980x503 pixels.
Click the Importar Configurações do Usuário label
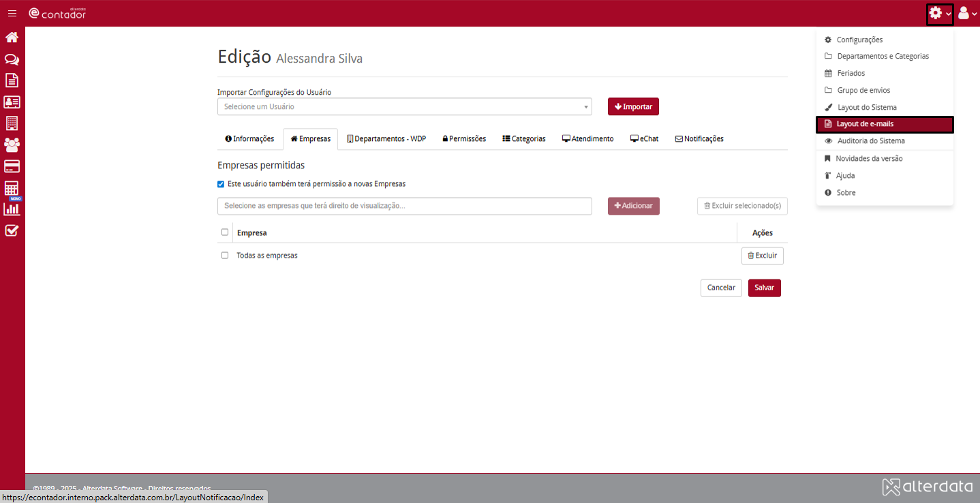[275, 92]
